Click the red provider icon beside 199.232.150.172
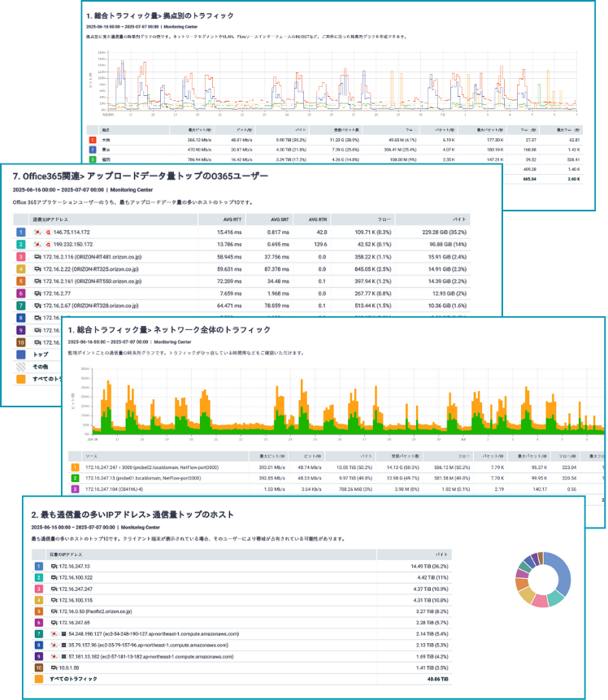Viewport: 608px width, 700px height. [48, 245]
